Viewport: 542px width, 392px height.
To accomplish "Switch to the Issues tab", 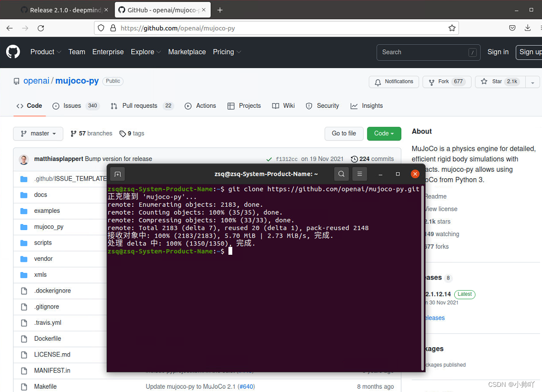I will pos(76,105).
